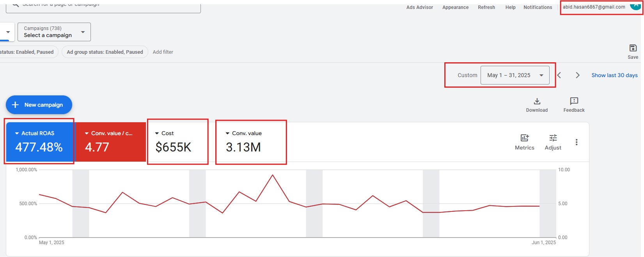Click the Jun 1, 2025 axis label
The width and height of the screenshot is (644, 257).
point(544,243)
